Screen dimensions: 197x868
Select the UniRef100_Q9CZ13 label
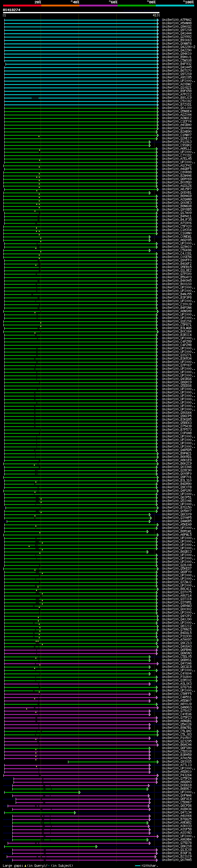pos(176,643)
